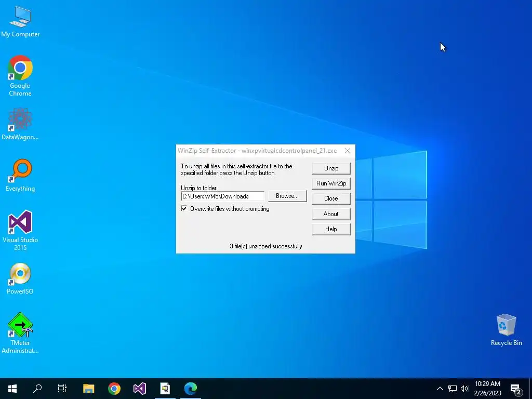Open the Windows Start menu
Image resolution: width=532 pixels, height=399 pixels.
coord(12,389)
